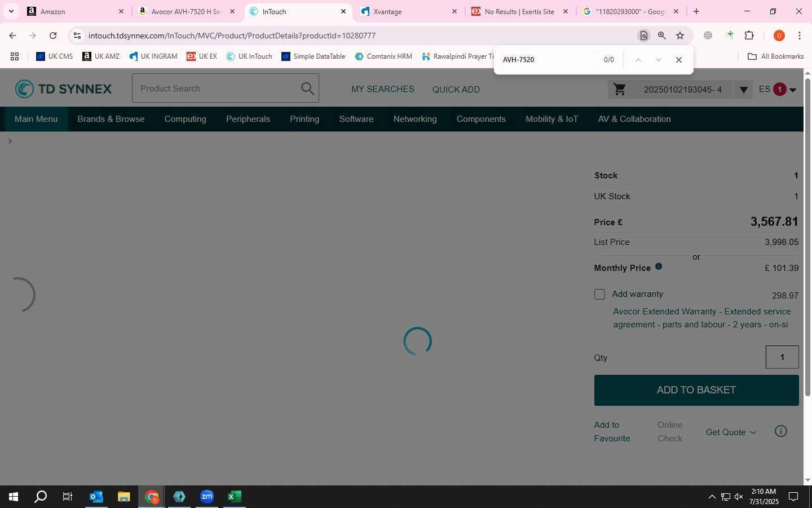The height and width of the screenshot is (508, 812).
Task: Click Online Check link
Action: coord(670,432)
